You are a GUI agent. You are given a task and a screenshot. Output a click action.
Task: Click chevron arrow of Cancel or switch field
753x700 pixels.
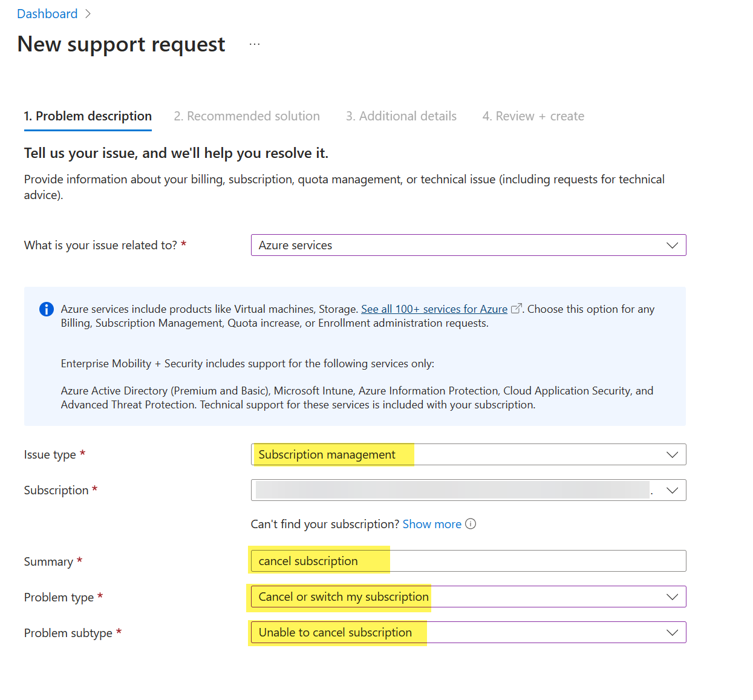pos(672,597)
